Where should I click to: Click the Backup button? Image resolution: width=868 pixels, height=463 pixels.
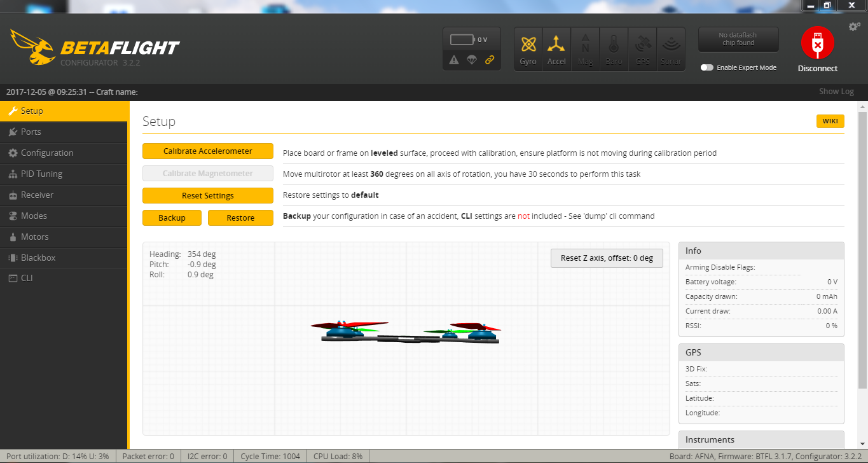[172, 218]
